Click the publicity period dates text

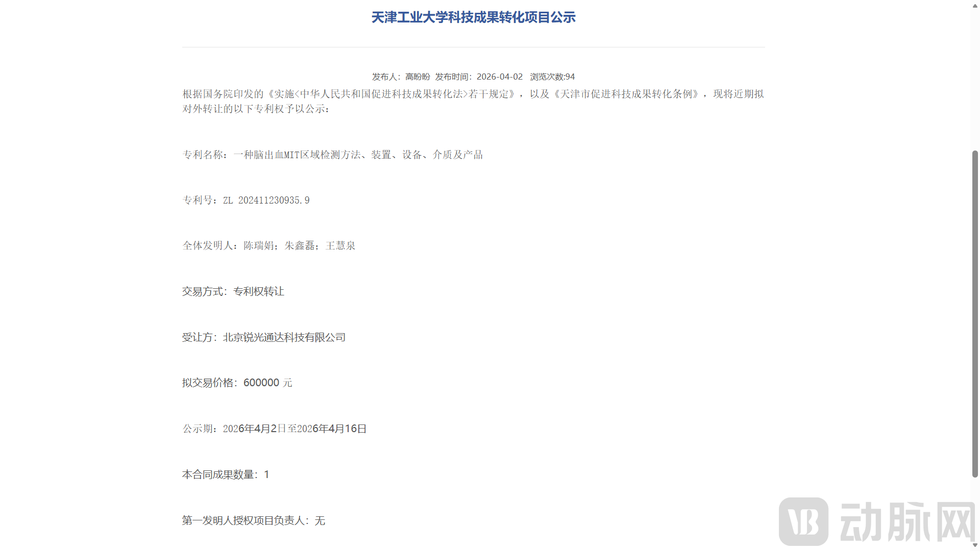click(295, 429)
